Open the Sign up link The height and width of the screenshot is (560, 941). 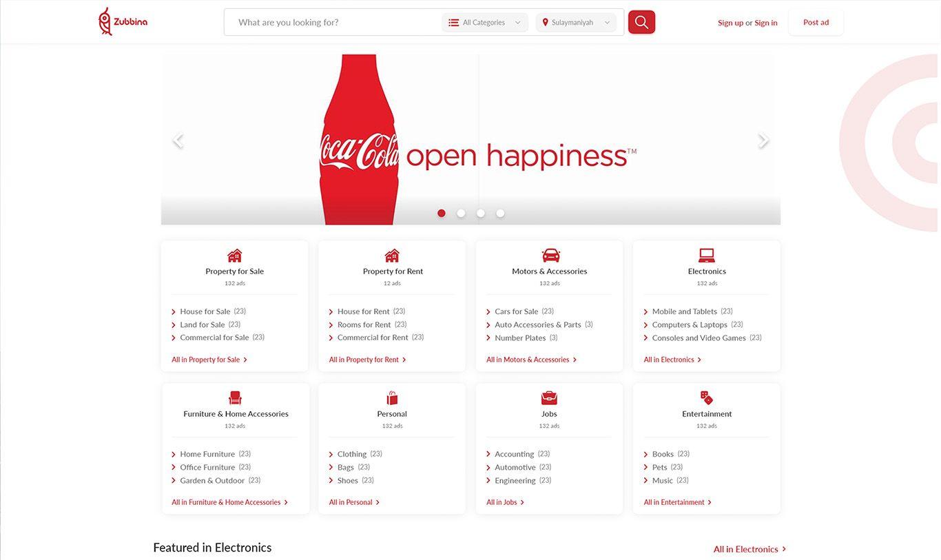[730, 23]
